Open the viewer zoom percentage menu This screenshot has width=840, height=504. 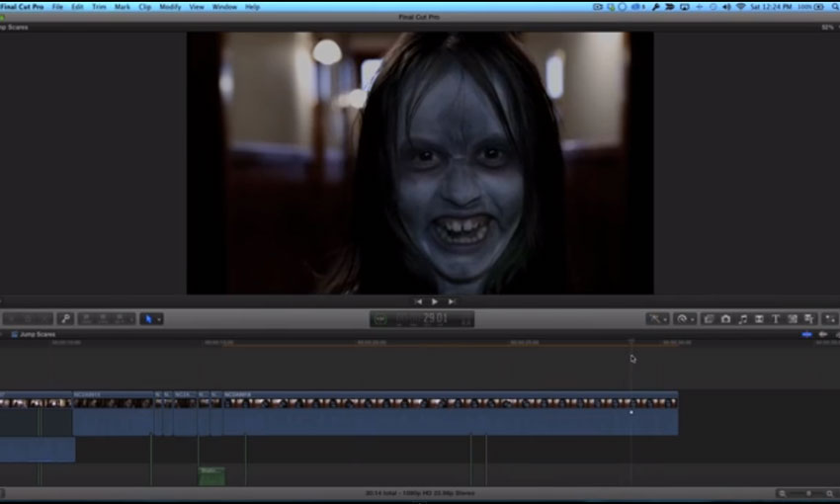(828, 28)
